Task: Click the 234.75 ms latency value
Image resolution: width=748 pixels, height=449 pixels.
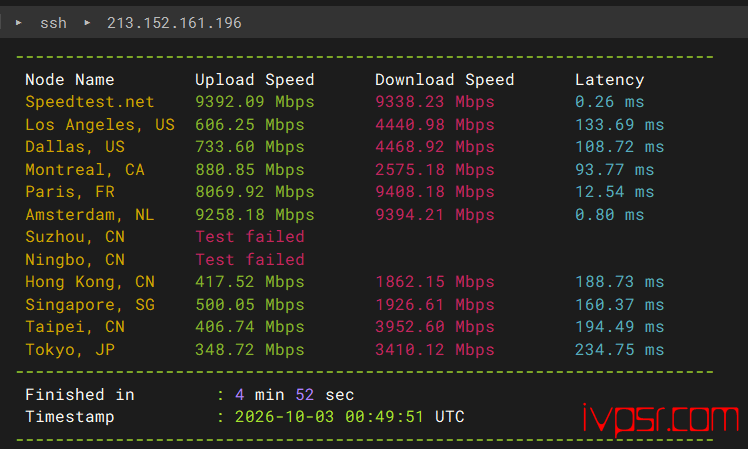Action: [x=620, y=350]
